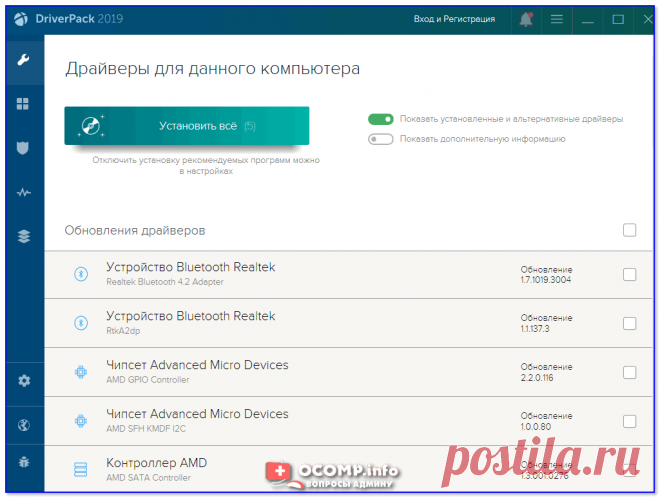Open the wrench drivers section in sidebar

click(x=23, y=61)
